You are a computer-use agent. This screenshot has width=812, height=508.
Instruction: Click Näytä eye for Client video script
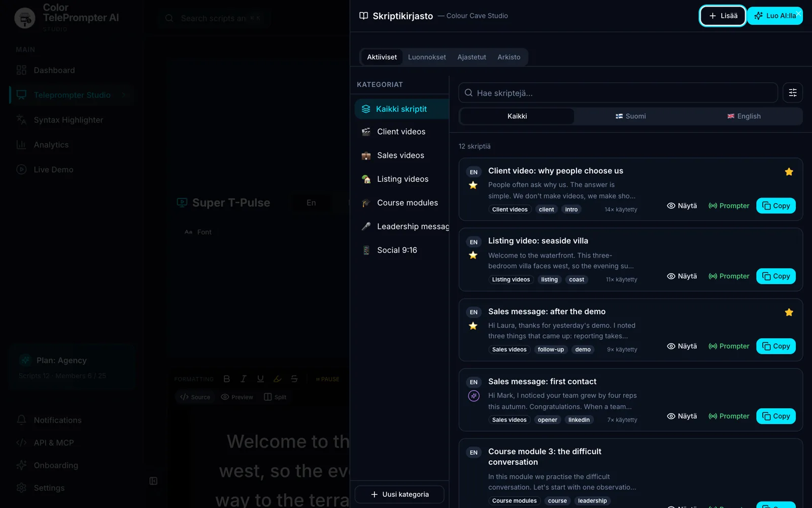click(682, 206)
